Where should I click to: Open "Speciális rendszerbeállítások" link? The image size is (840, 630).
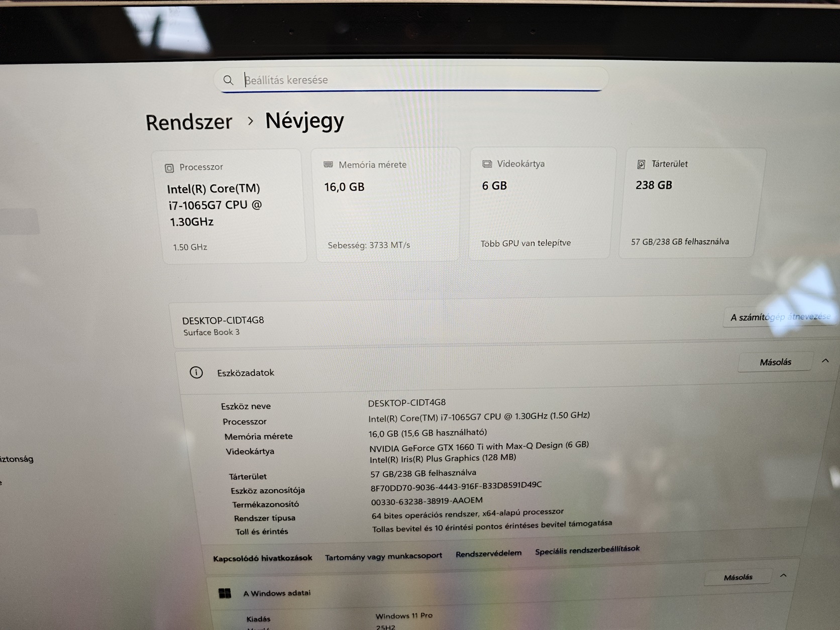(587, 550)
